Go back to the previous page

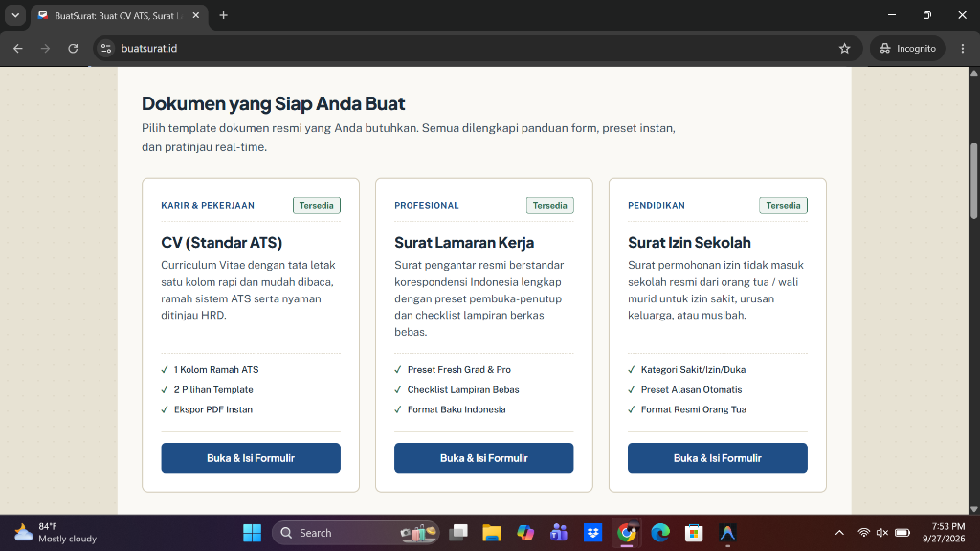click(x=17, y=48)
